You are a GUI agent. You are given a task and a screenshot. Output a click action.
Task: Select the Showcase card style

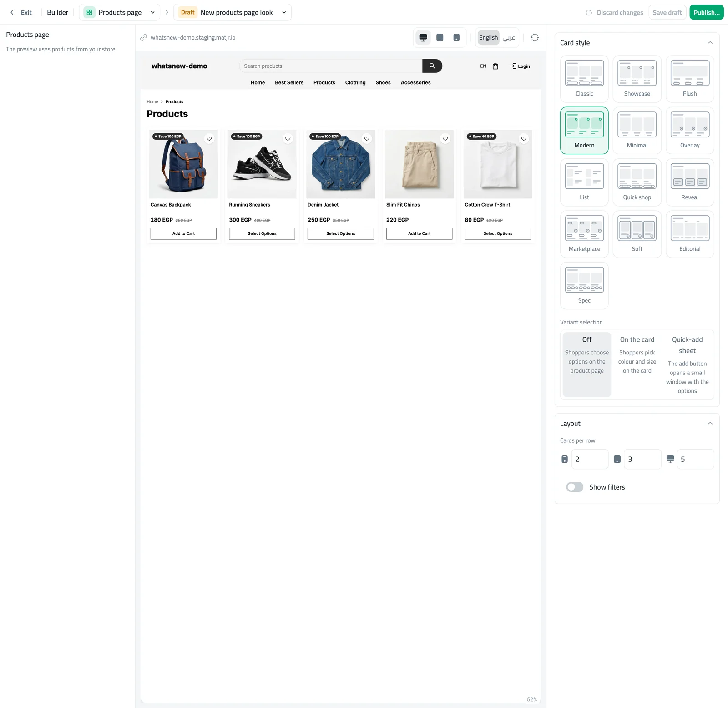pyautogui.click(x=637, y=79)
